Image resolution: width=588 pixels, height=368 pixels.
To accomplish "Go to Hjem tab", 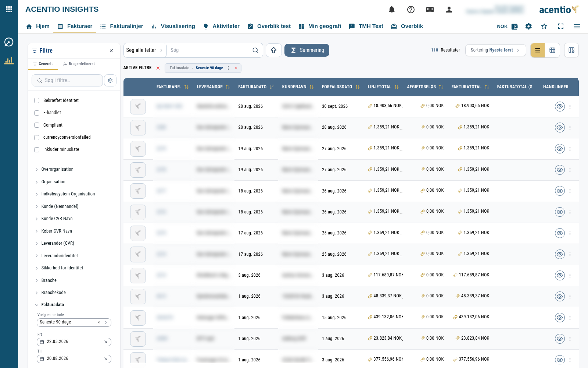I will click(x=38, y=26).
